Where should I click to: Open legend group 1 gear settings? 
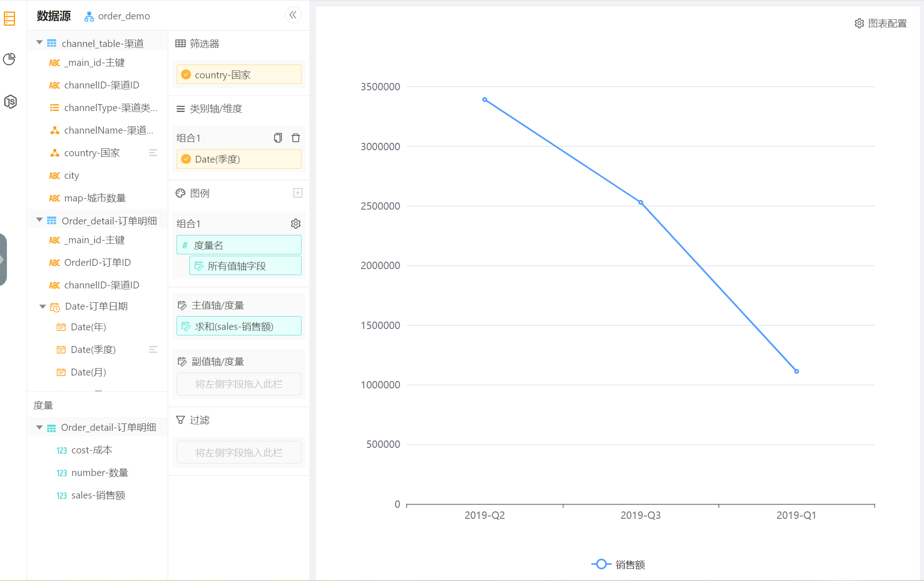tap(296, 223)
